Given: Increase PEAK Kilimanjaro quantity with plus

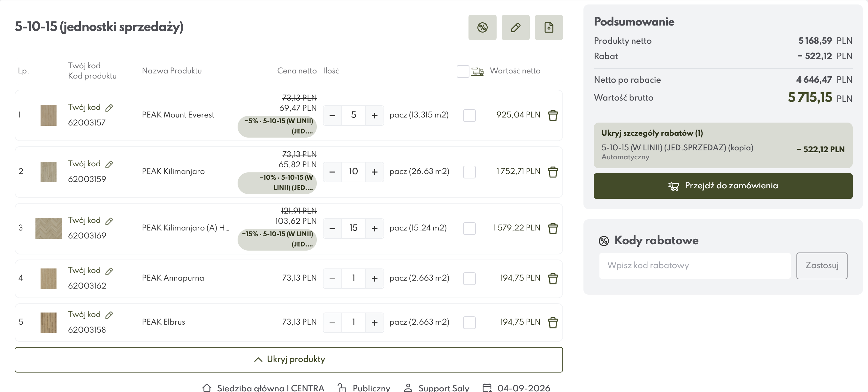Looking at the screenshot, I should click(x=374, y=172).
